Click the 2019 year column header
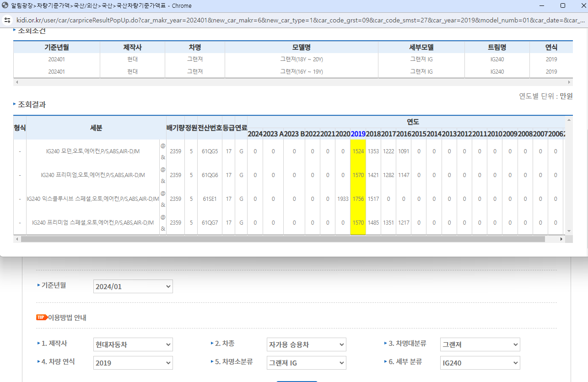This screenshot has height=382, width=588. [358, 134]
